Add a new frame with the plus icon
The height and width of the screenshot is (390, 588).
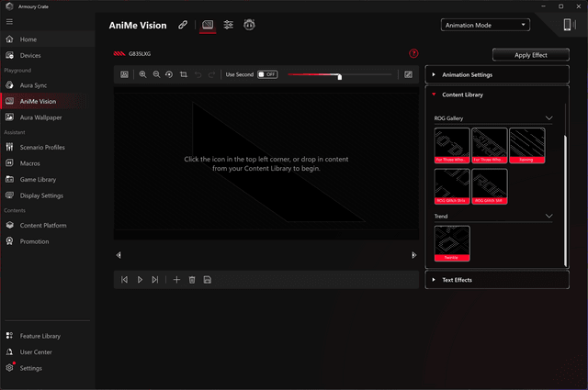point(176,280)
